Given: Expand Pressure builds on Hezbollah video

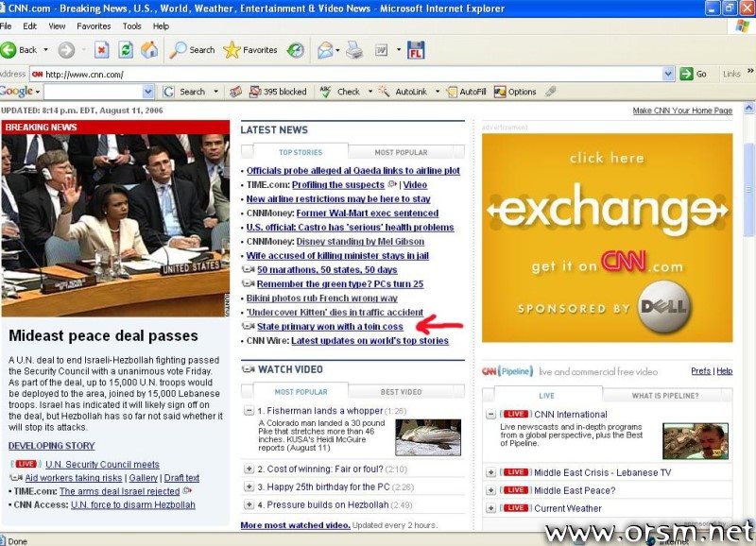Looking at the screenshot, I should (x=249, y=504).
